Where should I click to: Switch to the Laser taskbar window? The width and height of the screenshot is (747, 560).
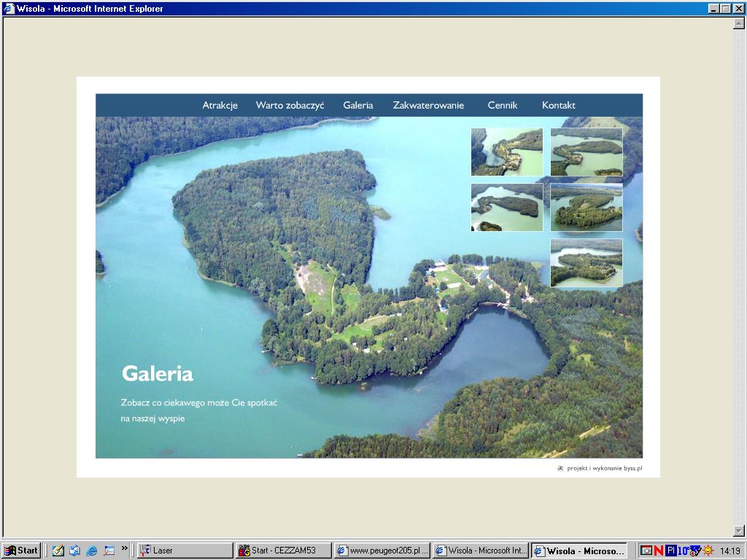coord(185,551)
